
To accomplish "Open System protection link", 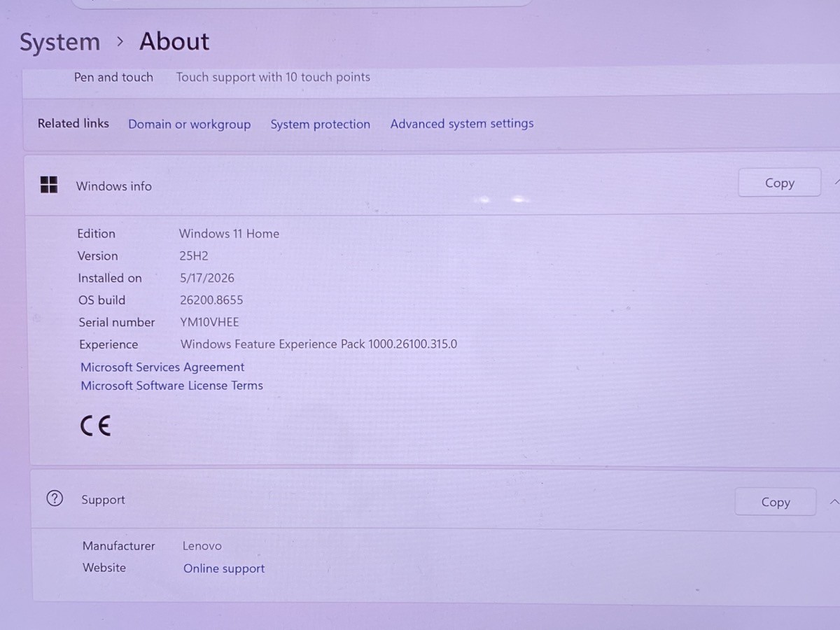I will (320, 124).
